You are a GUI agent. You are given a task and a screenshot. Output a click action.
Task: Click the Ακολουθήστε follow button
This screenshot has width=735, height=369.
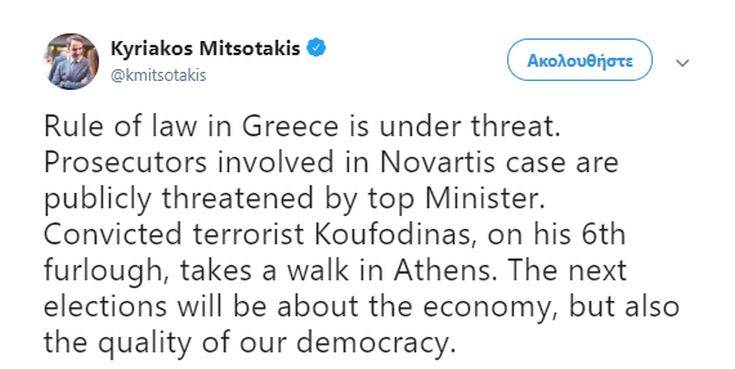click(x=579, y=60)
